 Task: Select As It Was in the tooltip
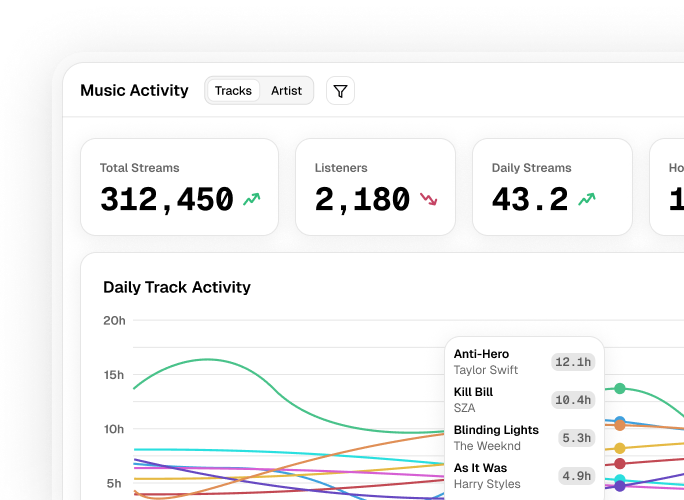point(480,468)
